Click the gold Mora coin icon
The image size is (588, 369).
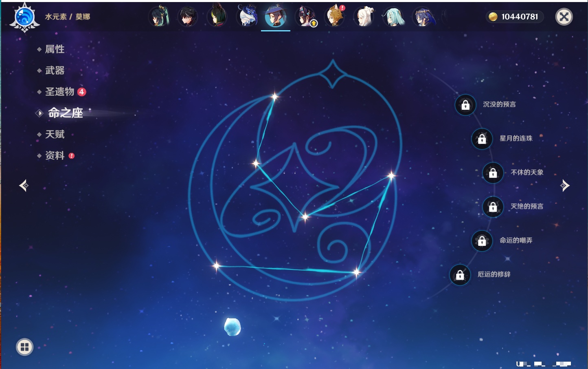pos(493,17)
